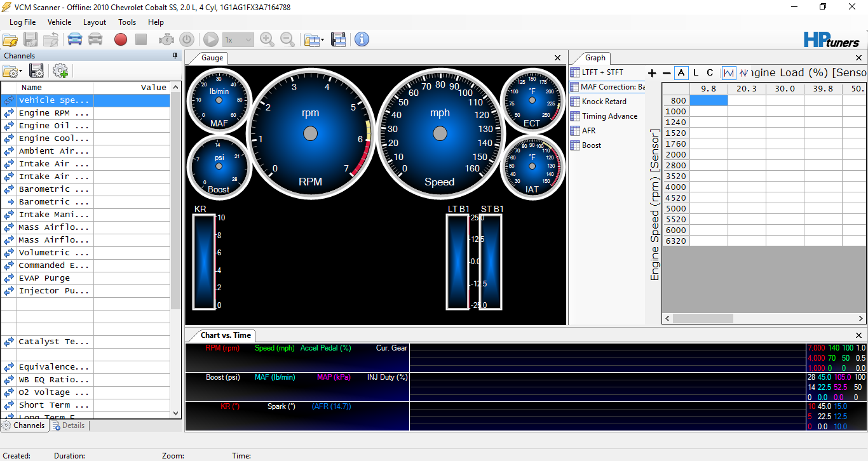The width and height of the screenshot is (868, 461).
Task: Start recording with red record button
Action: pos(121,39)
